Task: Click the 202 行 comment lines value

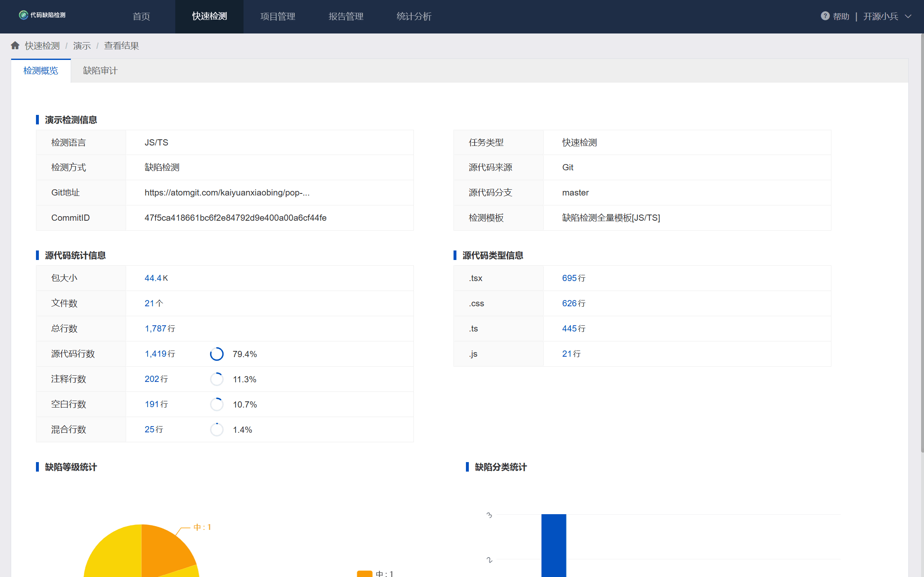Action: click(x=156, y=379)
